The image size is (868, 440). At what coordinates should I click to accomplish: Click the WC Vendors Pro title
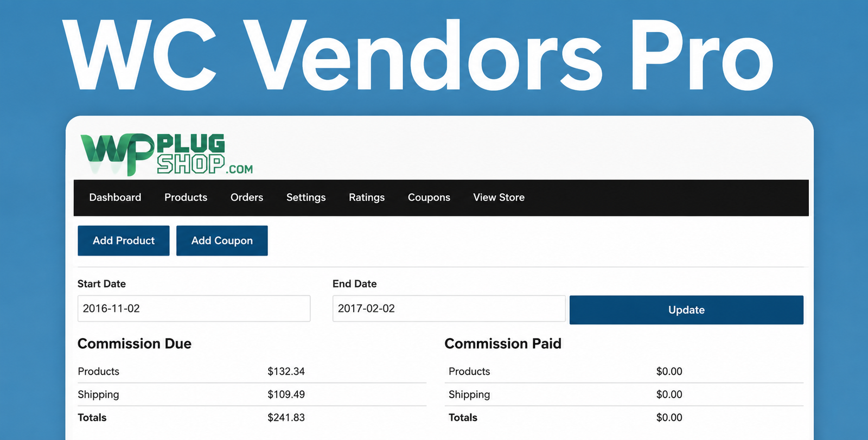click(x=418, y=56)
